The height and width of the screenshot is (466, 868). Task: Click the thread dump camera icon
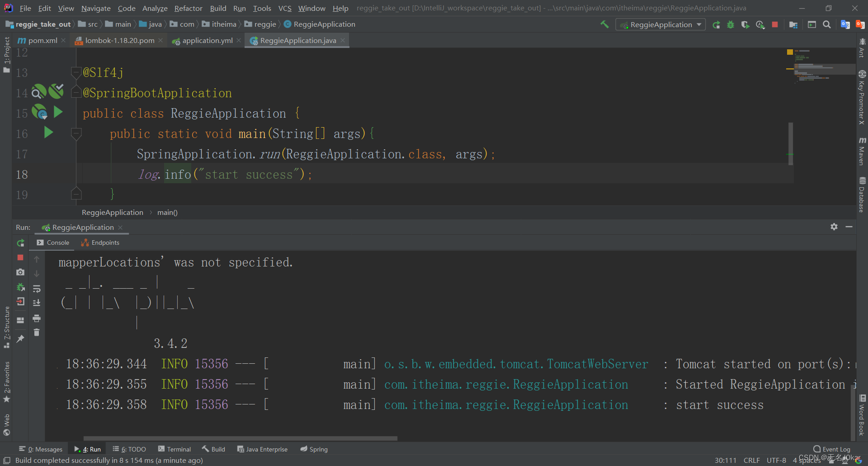(x=20, y=272)
